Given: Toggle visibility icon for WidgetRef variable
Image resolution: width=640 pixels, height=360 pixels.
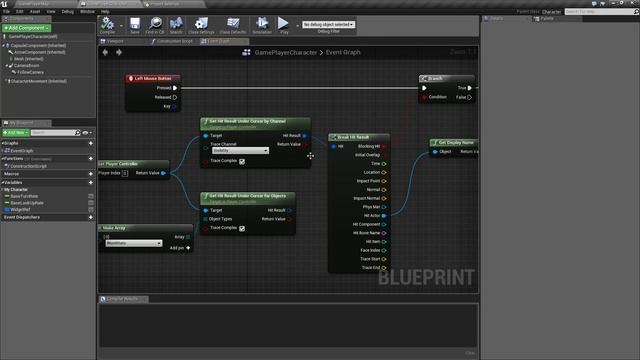Looking at the screenshot, I should 91,209.
